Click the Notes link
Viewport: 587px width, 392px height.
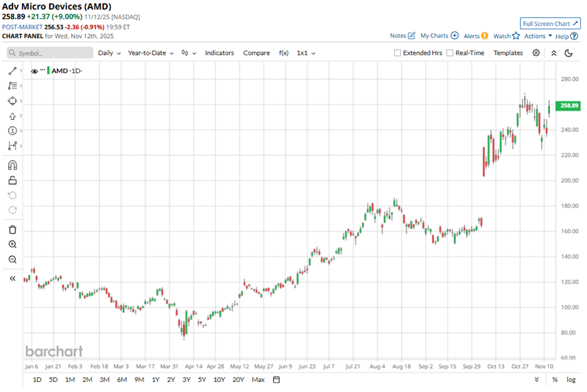click(398, 36)
